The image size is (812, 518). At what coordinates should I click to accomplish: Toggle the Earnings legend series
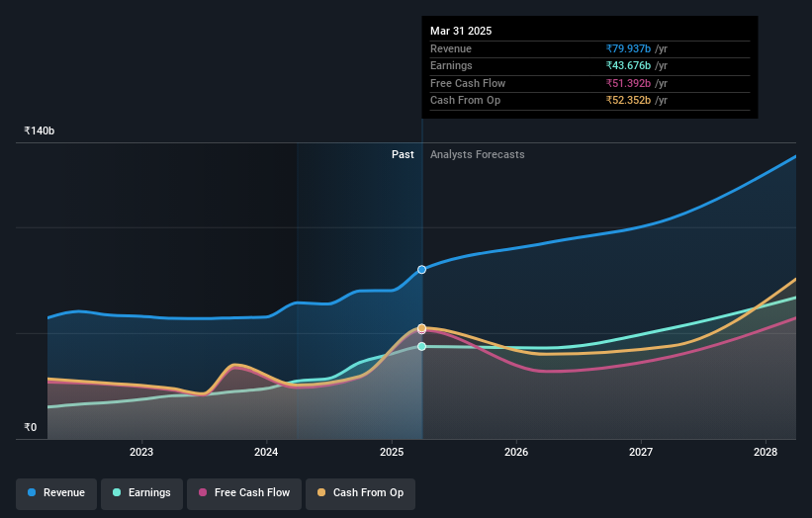coord(141,492)
